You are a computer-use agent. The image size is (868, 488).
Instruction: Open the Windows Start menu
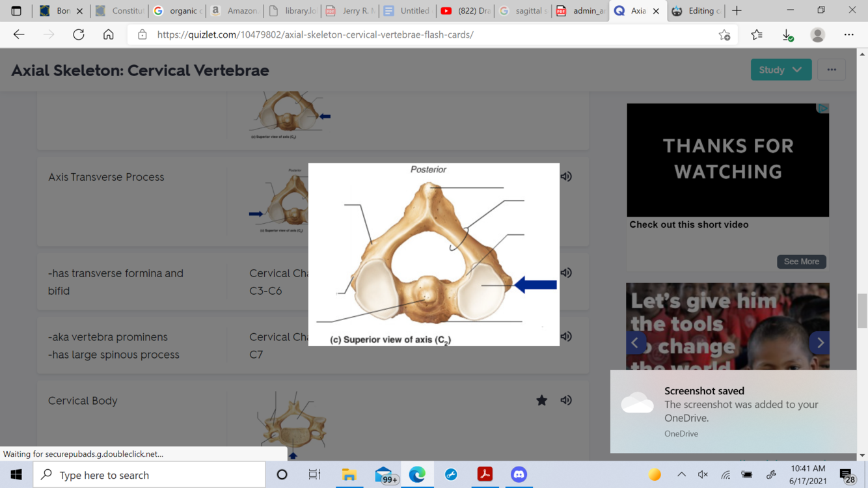[16, 475]
